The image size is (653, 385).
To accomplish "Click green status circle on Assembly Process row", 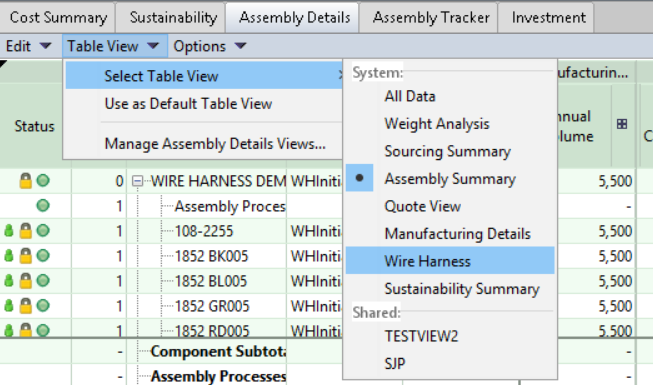I will [43, 205].
